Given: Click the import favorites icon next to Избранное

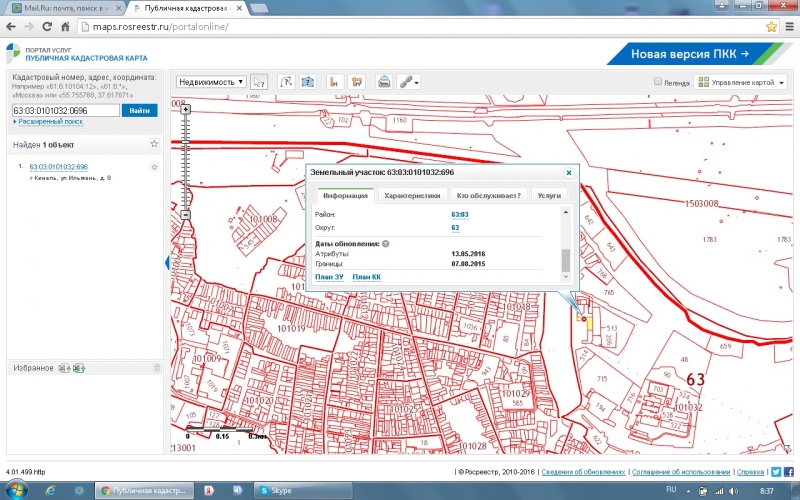Looking at the screenshot, I should (64, 368).
